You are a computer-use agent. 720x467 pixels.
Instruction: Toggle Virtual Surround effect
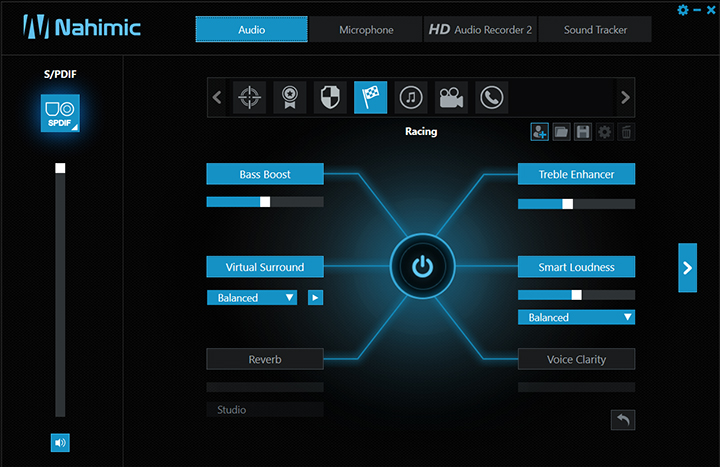tap(265, 267)
